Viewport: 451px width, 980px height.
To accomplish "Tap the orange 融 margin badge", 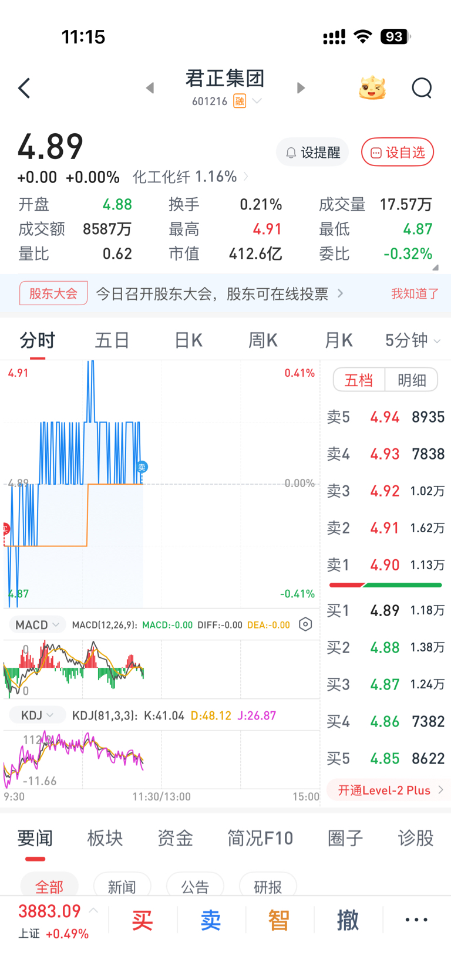I will (x=240, y=101).
